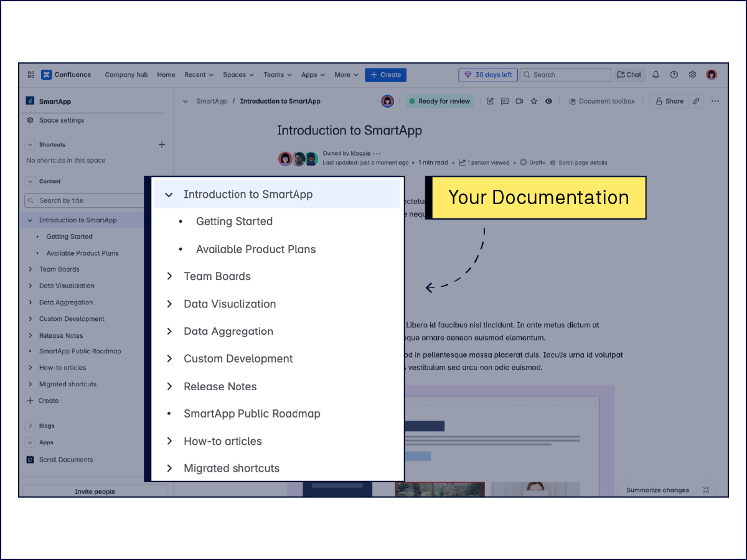747x560 pixels.
Task: Collapse the Shortcuts sidebar section
Action: pyautogui.click(x=30, y=144)
